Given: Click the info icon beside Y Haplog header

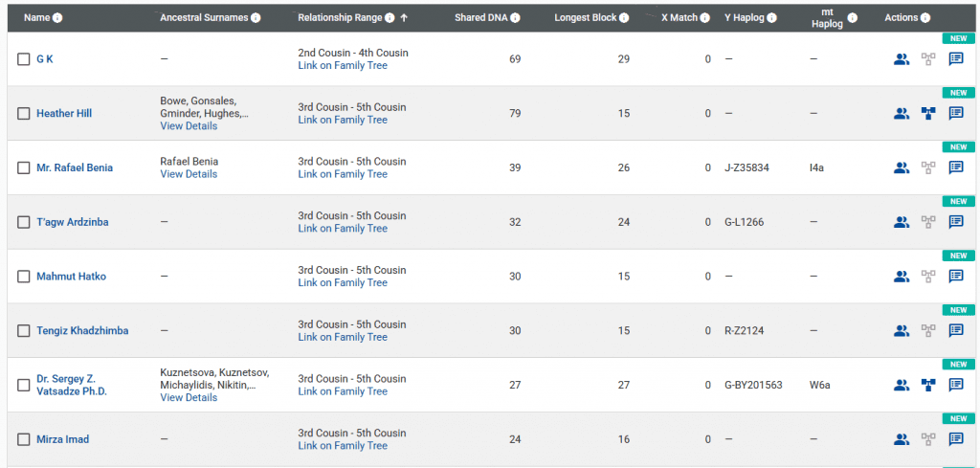Looking at the screenshot, I should pyautogui.click(x=771, y=18).
